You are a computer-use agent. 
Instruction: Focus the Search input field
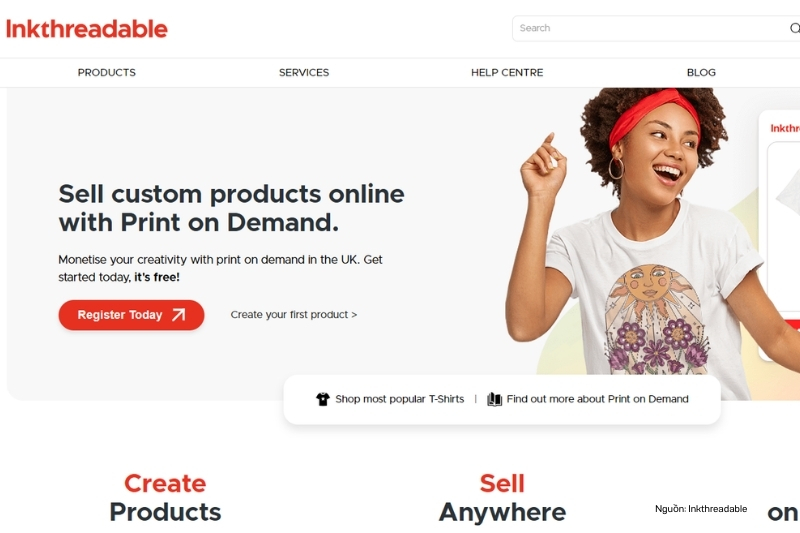coord(653,28)
